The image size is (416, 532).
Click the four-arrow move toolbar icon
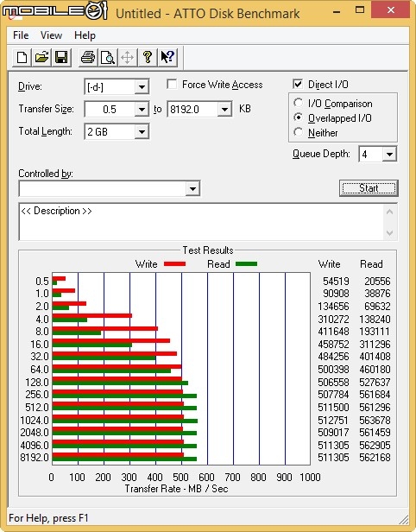(x=128, y=57)
